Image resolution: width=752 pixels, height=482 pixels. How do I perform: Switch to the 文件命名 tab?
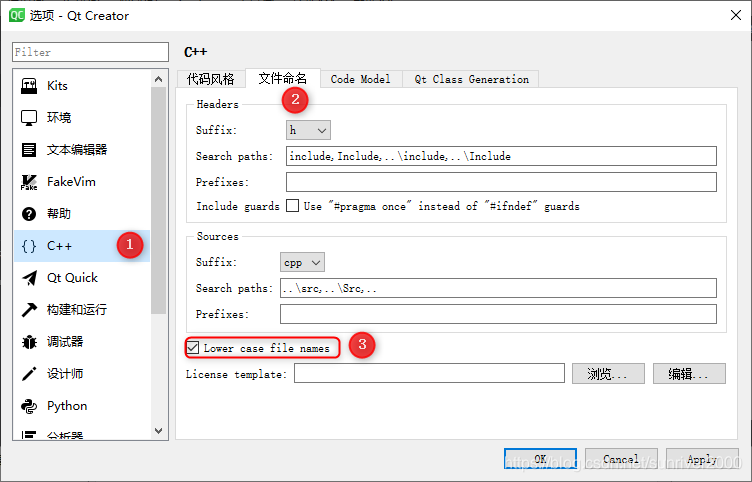coord(282,78)
